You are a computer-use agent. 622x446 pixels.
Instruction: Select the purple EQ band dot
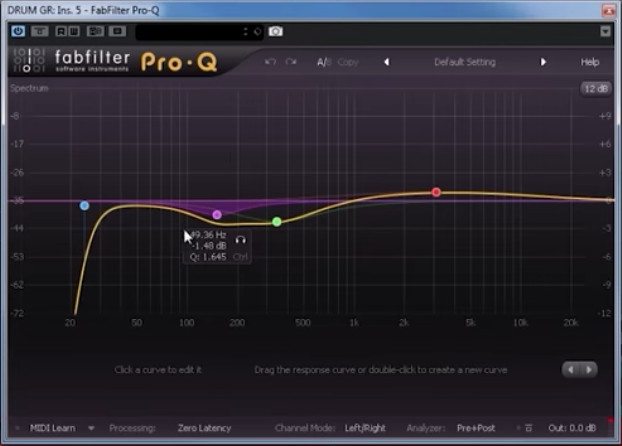[217, 215]
